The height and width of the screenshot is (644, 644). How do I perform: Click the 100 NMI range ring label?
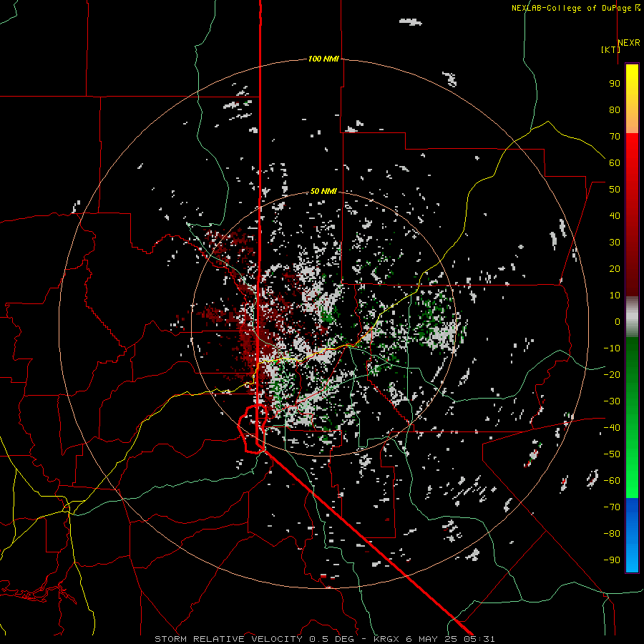pos(323,59)
